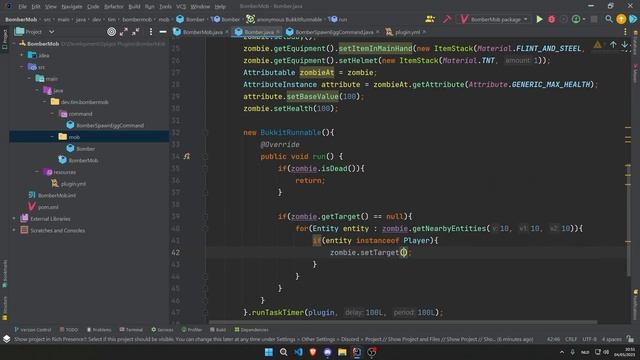Click the red Debug bug icon
The image size is (640, 360).
click(x=551, y=19)
